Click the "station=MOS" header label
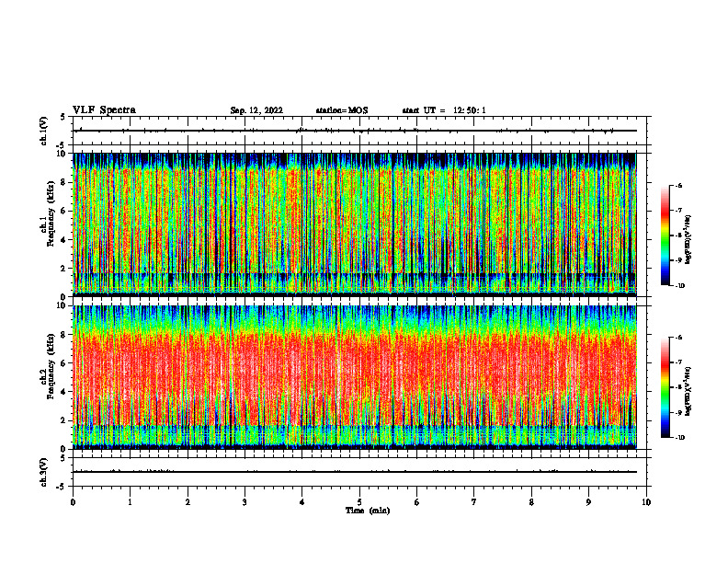The height and width of the screenshot is (563, 728). point(342,110)
